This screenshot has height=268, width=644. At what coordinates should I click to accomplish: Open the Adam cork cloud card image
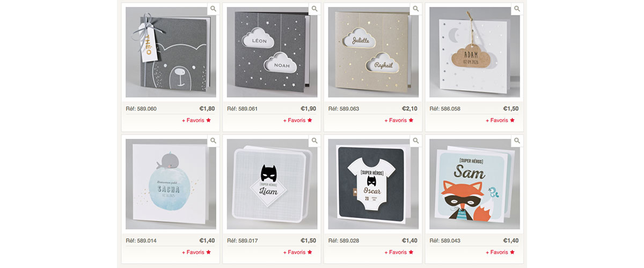click(x=474, y=52)
